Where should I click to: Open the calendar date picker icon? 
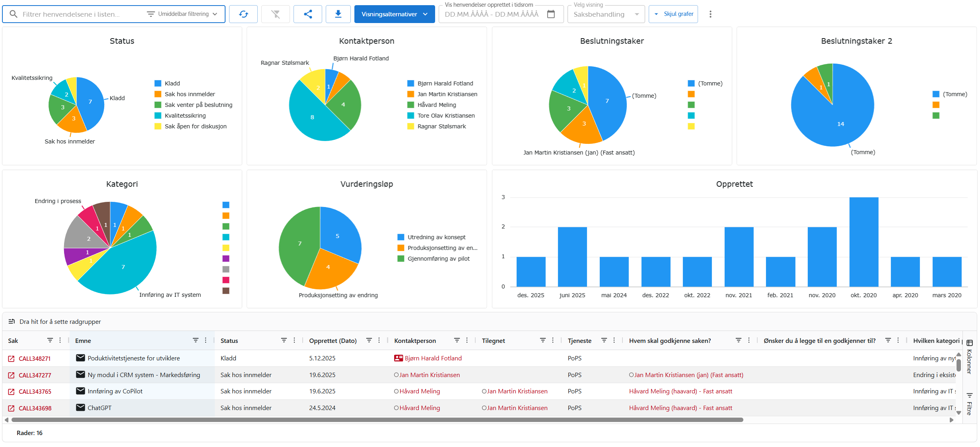click(551, 14)
